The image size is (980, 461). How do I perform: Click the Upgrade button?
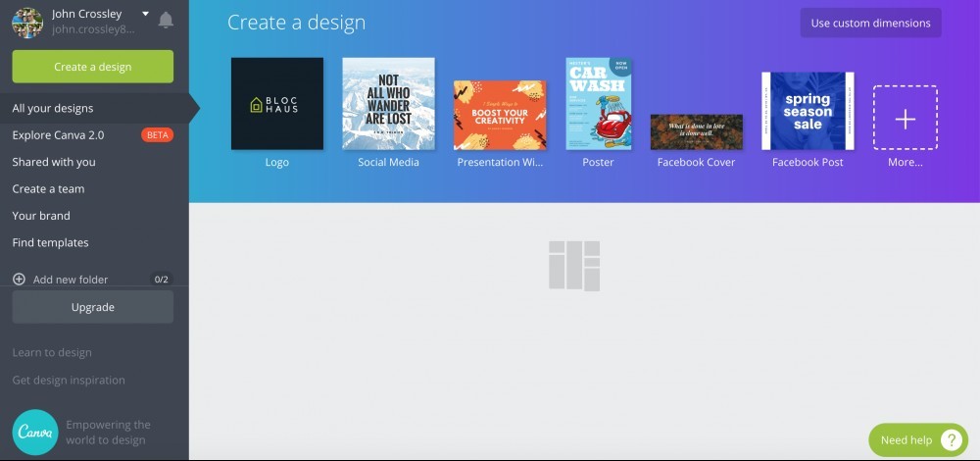pos(92,307)
